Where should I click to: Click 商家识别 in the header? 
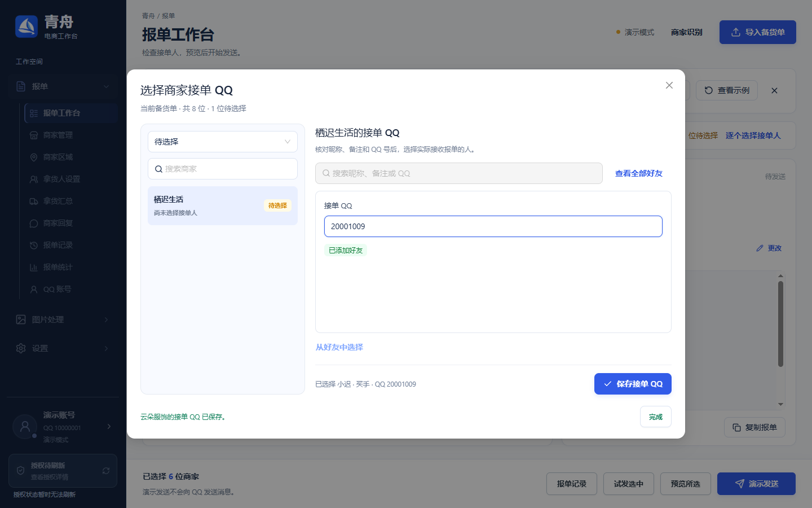[687, 32]
